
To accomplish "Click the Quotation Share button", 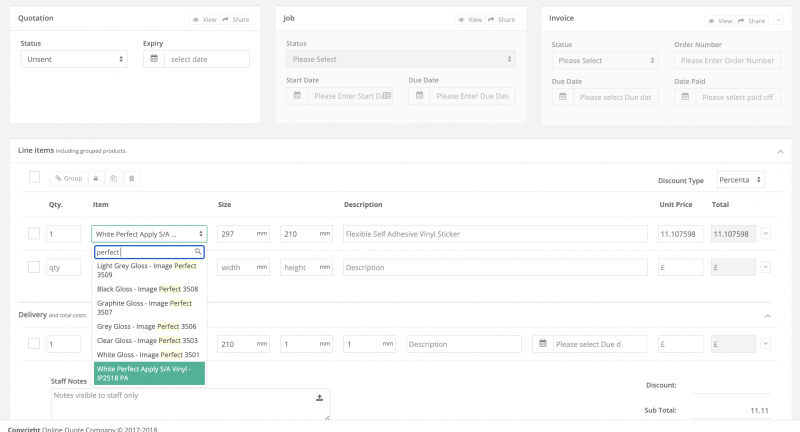I will (237, 19).
